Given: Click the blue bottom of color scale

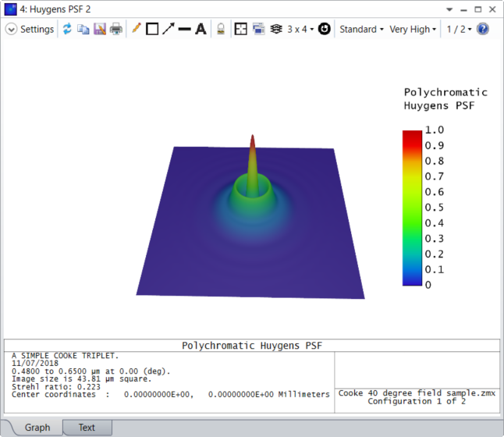Looking at the screenshot, I should click(x=412, y=278).
